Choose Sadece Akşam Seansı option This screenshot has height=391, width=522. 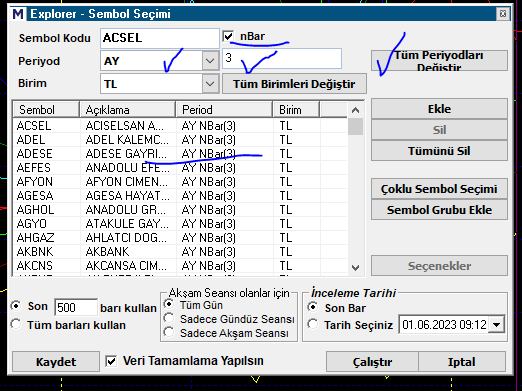(x=169, y=332)
